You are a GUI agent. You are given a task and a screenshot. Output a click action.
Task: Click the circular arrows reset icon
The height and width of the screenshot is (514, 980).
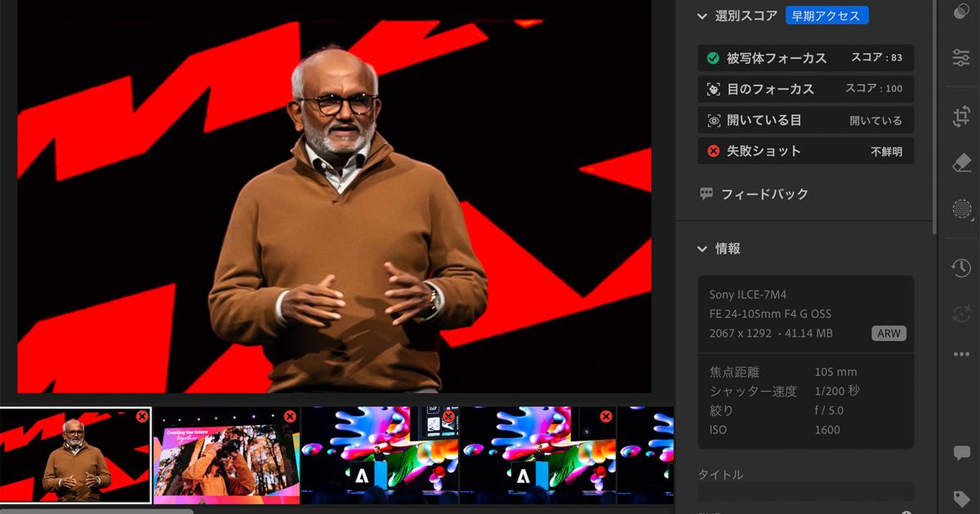click(961, 313)
